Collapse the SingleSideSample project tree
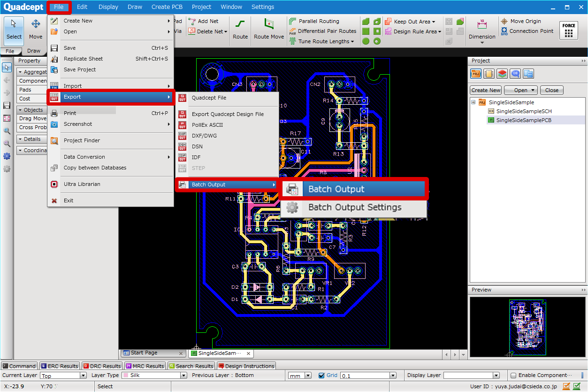Screen dimensions: 588x392 coord(473,102)
